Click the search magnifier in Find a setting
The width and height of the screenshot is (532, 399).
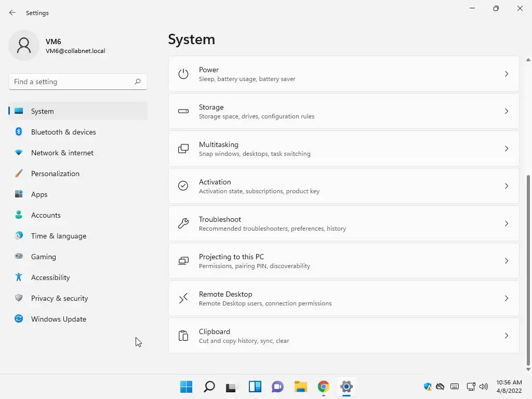(137, 82)
